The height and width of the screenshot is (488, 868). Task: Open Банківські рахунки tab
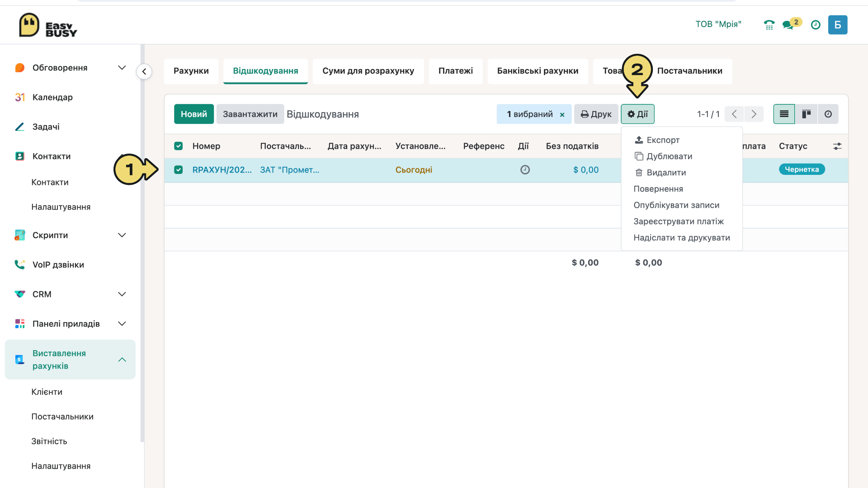(x=538, y=71)
